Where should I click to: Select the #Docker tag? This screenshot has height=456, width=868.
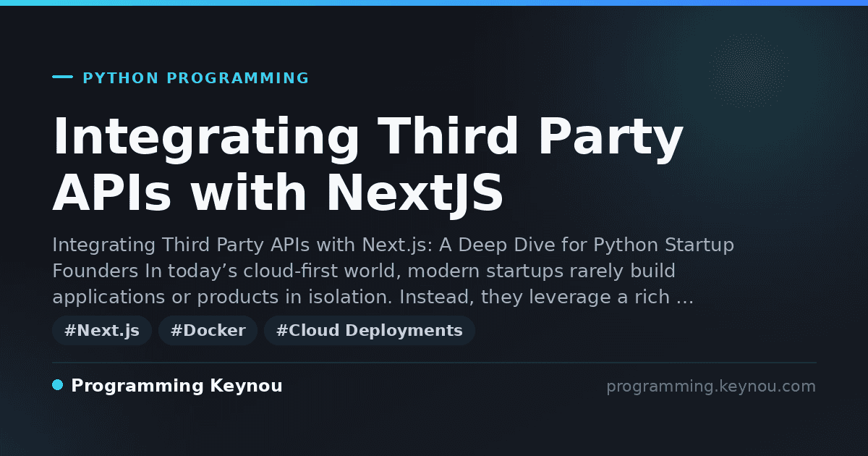208,331
